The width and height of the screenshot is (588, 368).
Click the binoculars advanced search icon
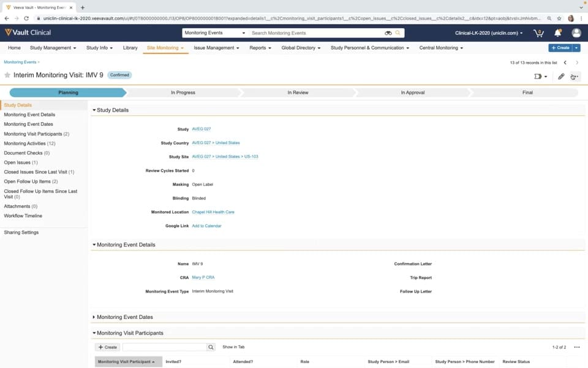388,33
